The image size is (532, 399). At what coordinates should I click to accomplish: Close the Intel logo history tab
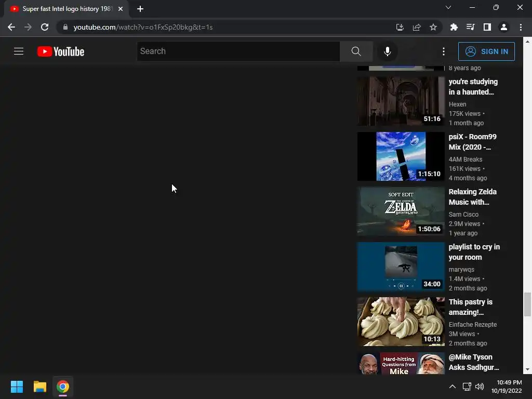(121, 9)
